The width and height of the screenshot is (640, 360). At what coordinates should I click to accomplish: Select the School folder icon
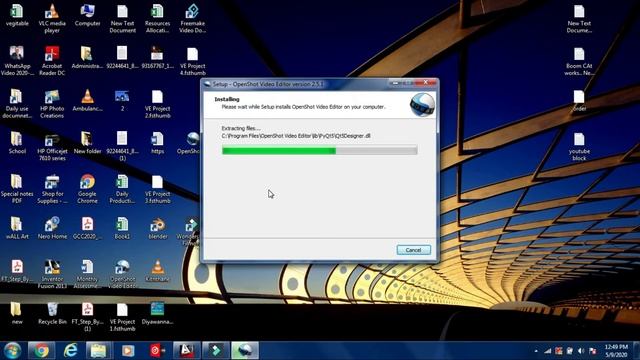(17, 143)
